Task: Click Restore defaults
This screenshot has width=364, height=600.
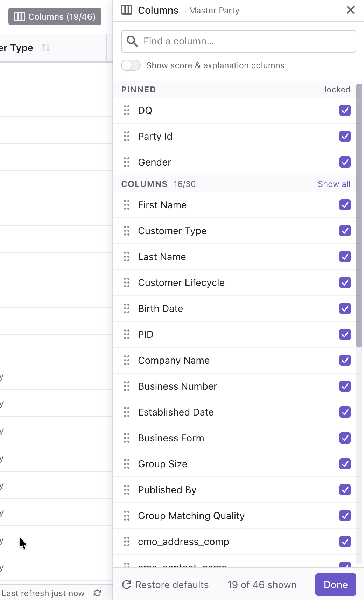Action: [165, 585]
